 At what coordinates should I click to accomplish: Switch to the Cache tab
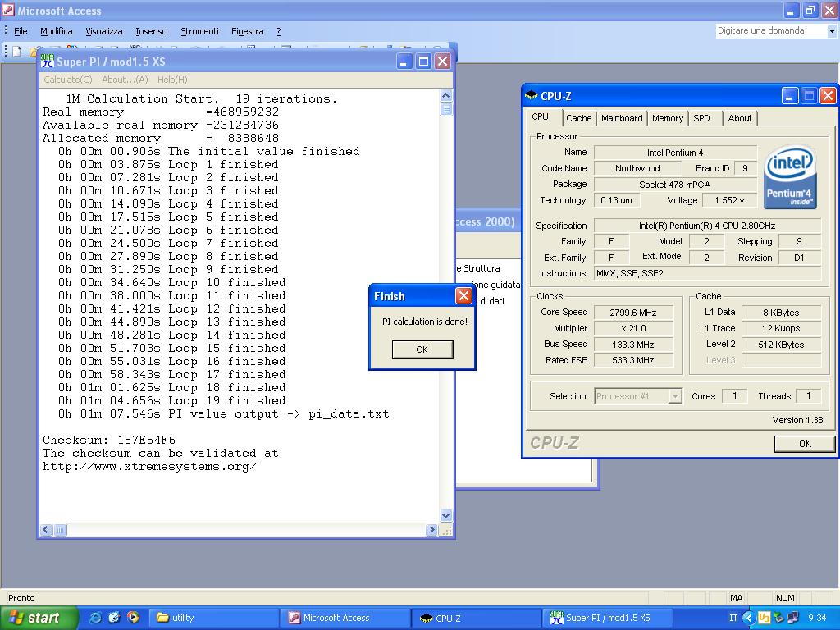coord(578,118)
